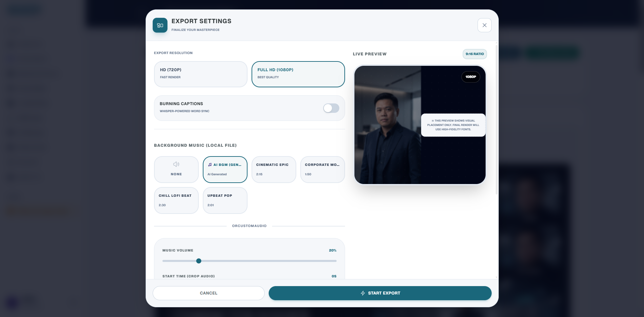
Task: Click the Start Export button
Action: 380,293
